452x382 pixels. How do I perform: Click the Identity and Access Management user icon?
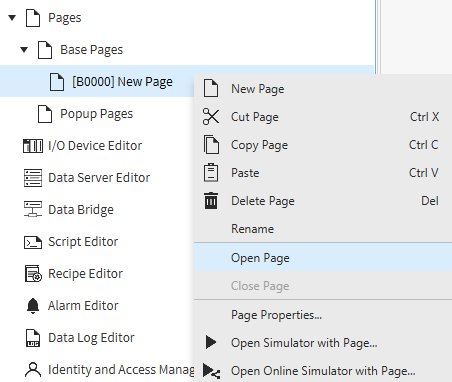(33, 370)
